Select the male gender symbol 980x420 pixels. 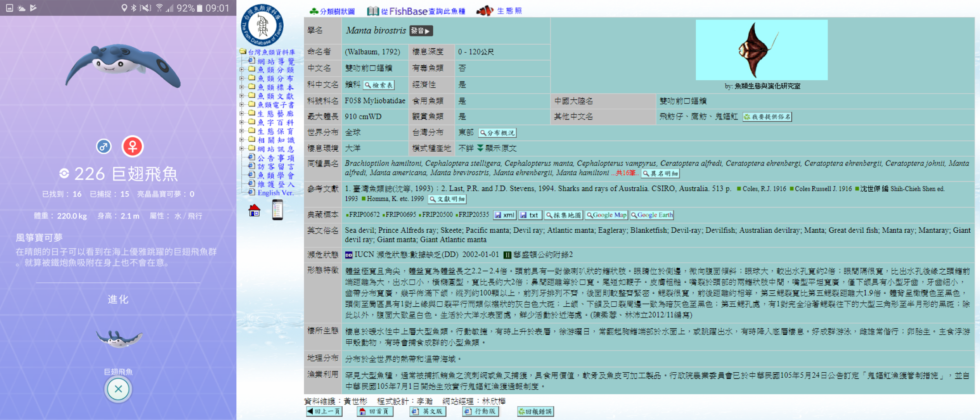point(104,146)
